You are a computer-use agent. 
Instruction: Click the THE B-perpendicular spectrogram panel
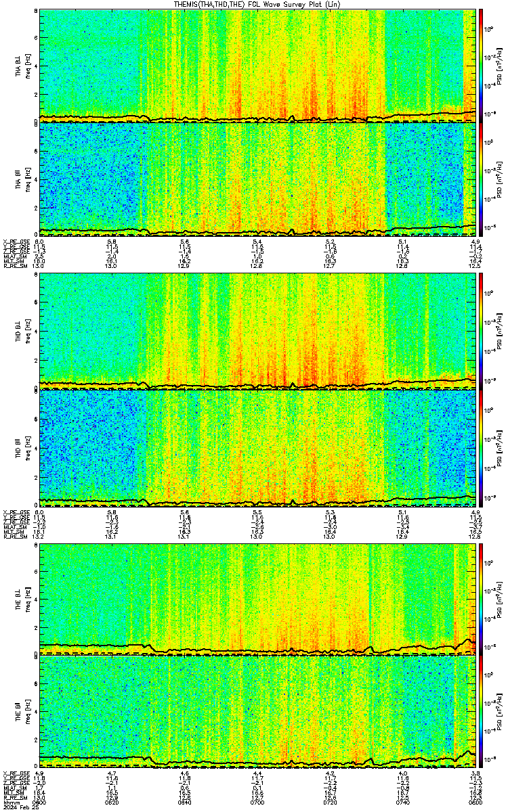(257, 599)
